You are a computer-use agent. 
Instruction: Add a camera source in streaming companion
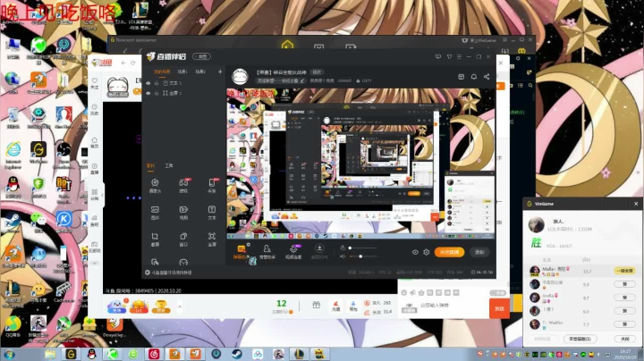pyautogui.click(x=155, y=186)
